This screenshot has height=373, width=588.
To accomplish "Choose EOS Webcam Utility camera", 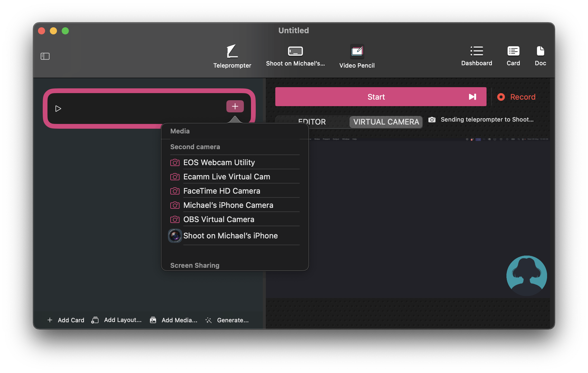I will coord(219,162).
